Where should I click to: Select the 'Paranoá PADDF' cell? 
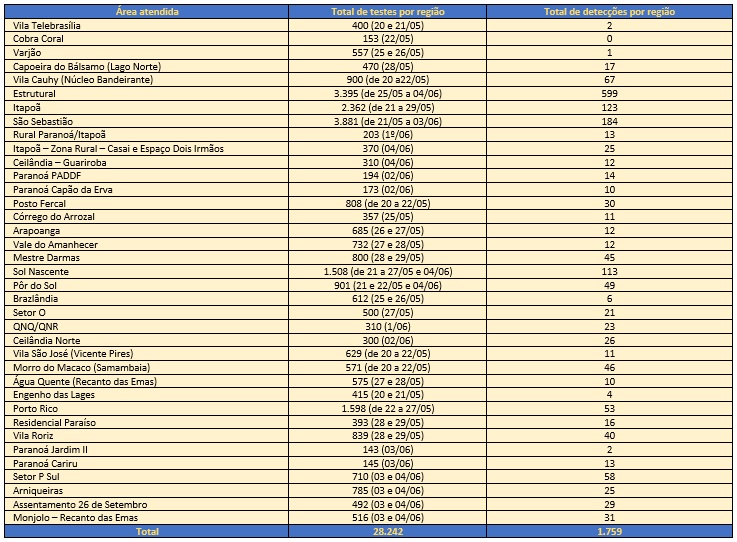[x=147, y=176]
